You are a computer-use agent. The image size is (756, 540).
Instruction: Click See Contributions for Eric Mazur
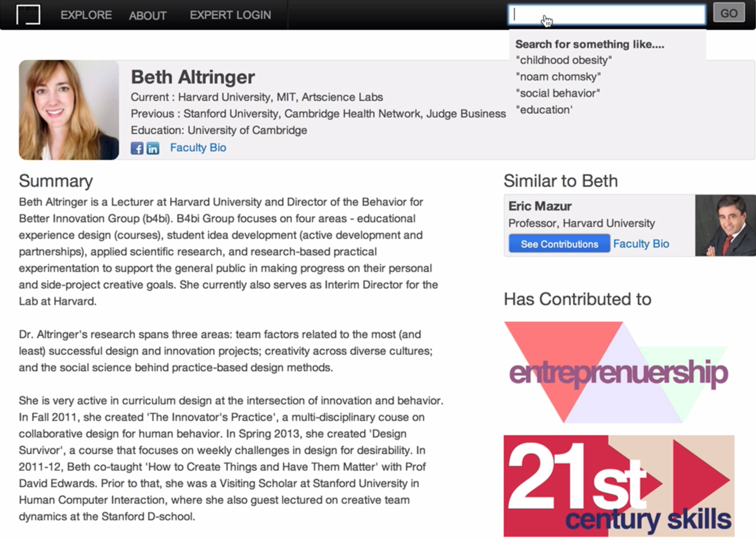click(559, 244)
